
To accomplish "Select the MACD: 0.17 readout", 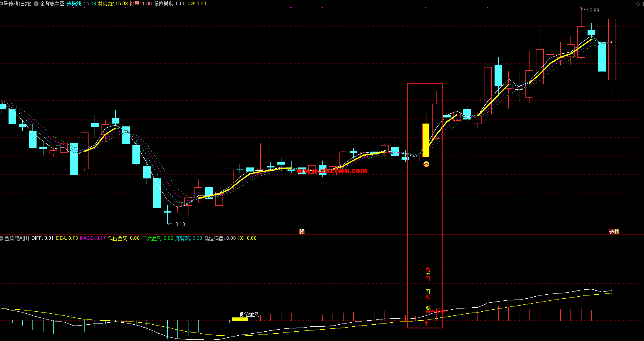I will (93, 238).
